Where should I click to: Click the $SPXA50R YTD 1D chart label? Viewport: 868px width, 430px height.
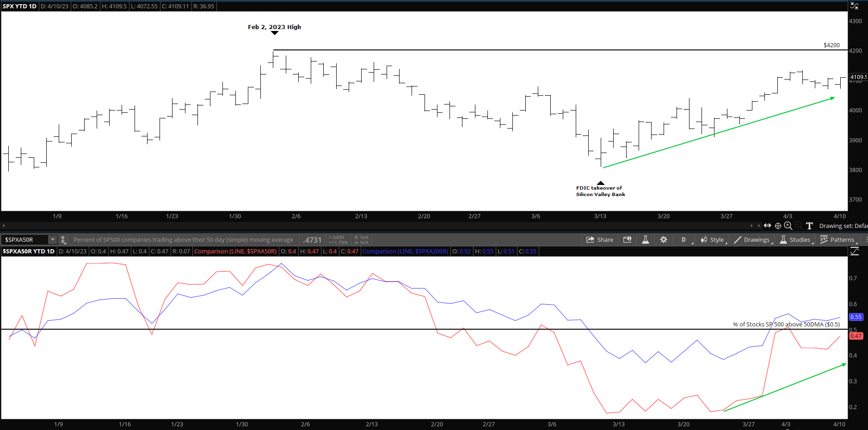coord(29,251)
